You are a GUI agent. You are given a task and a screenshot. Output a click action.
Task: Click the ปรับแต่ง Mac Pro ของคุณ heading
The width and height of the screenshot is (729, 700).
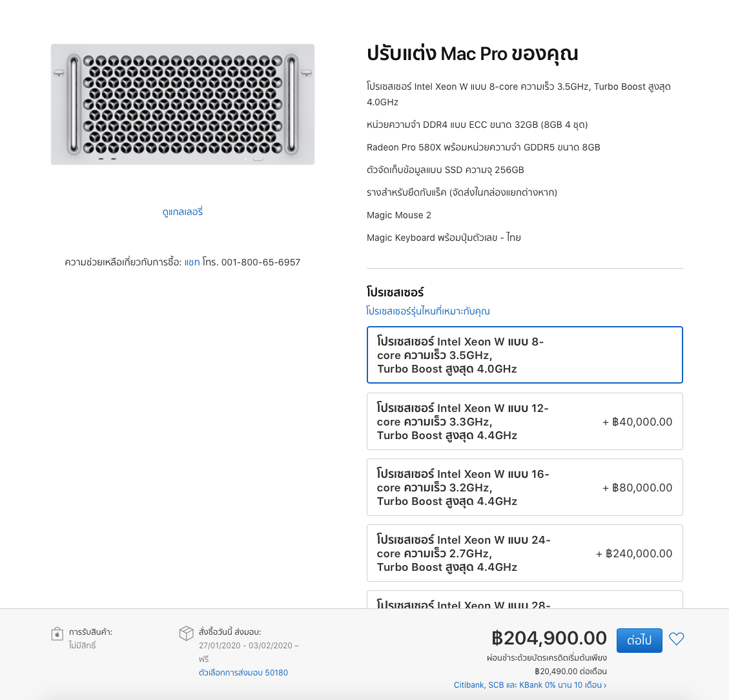[x=472, y=54]
